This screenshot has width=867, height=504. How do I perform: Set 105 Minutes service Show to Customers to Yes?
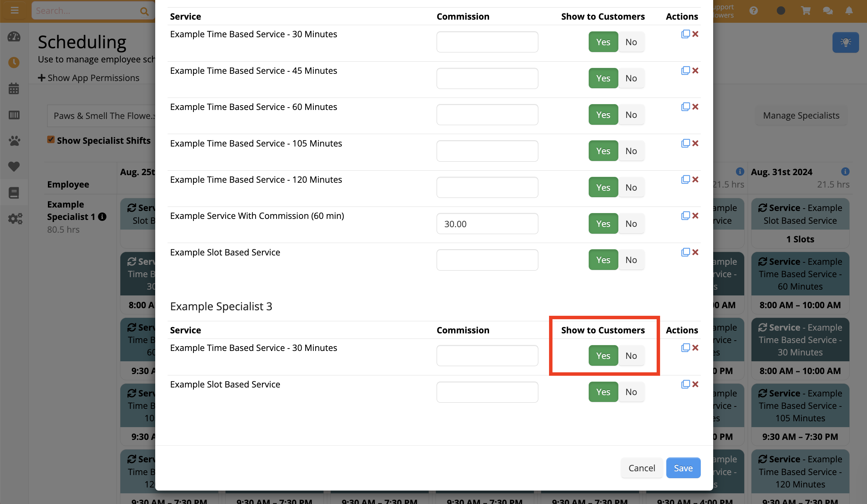tap(603, 151)
